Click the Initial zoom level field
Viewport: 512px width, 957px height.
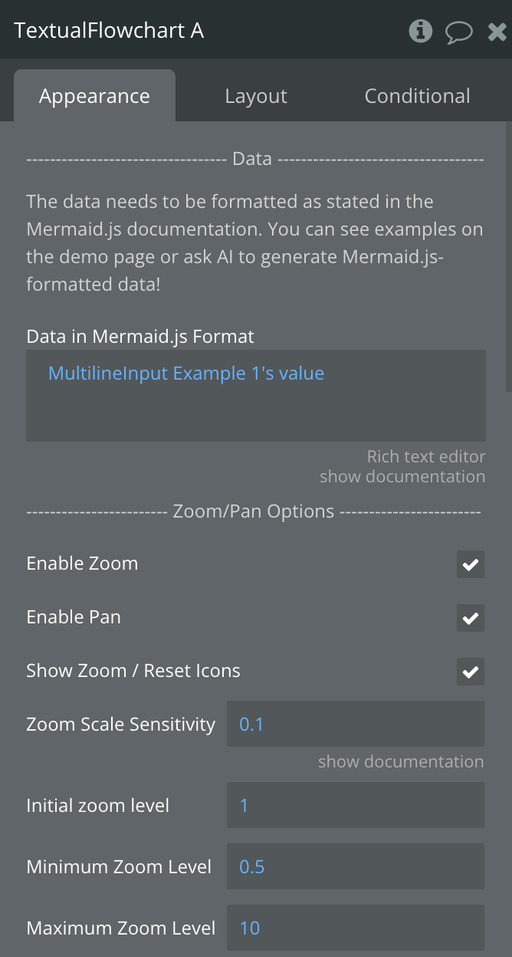[356, 805]
